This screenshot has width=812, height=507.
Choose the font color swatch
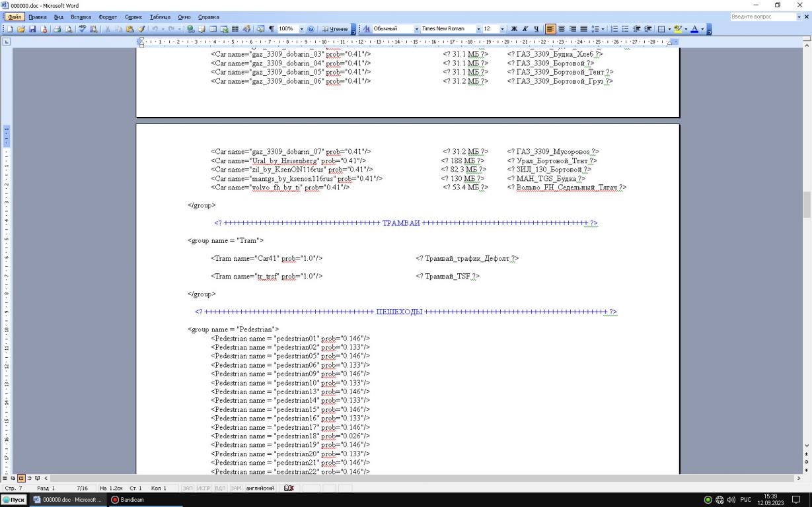695,29
